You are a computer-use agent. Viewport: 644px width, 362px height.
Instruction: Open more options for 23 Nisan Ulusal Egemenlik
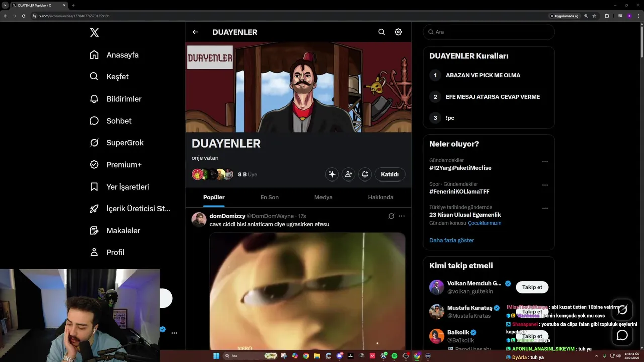point(545,208)
